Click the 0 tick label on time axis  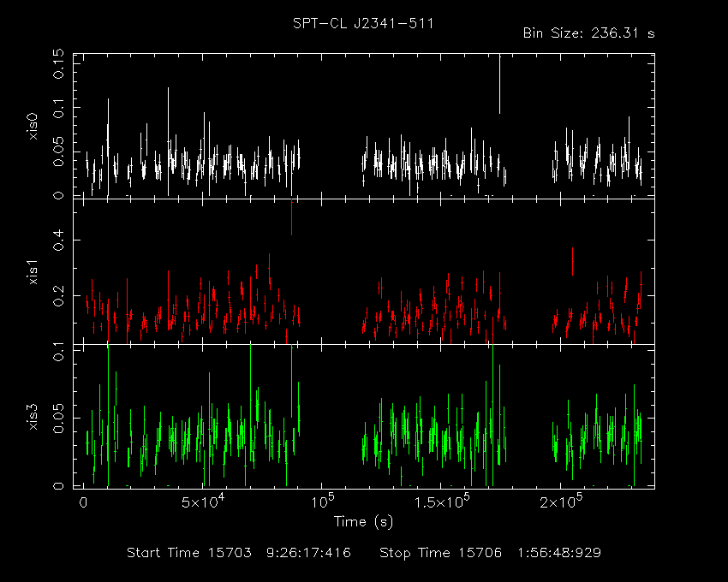(x=84, y=502)
